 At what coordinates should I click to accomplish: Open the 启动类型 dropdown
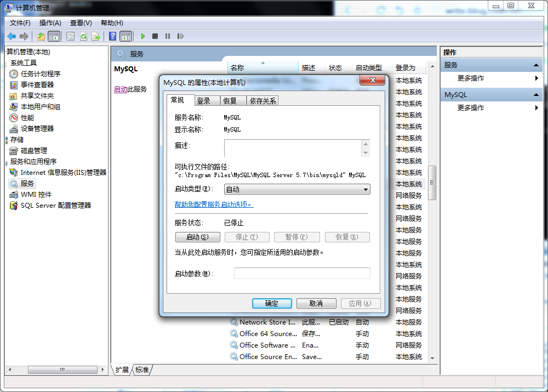[296, 189]
